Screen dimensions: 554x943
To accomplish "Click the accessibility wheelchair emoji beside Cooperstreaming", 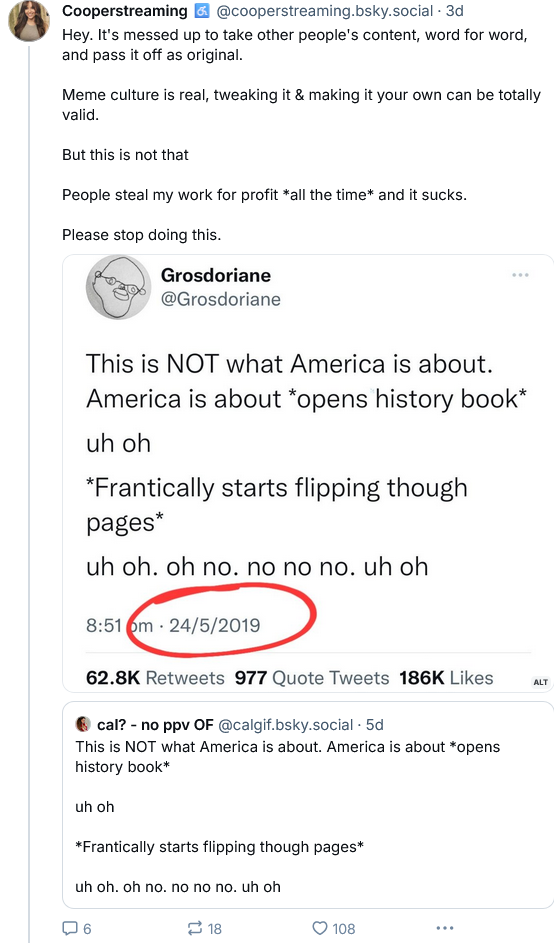I will 200,11.
